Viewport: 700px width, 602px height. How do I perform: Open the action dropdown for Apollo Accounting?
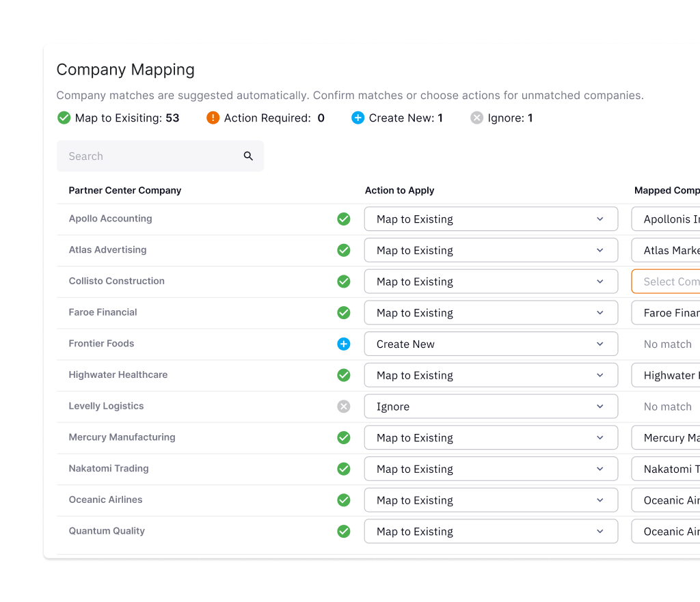[x=491, y=219]
